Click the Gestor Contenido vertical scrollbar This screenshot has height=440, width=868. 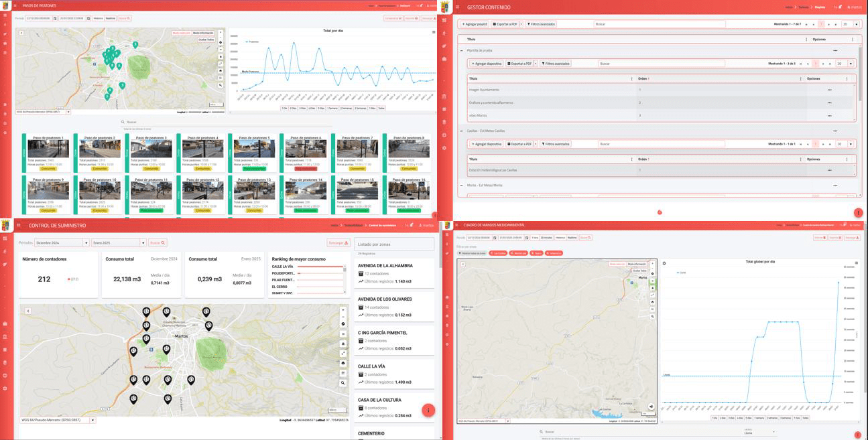click(x=861, y=80)
